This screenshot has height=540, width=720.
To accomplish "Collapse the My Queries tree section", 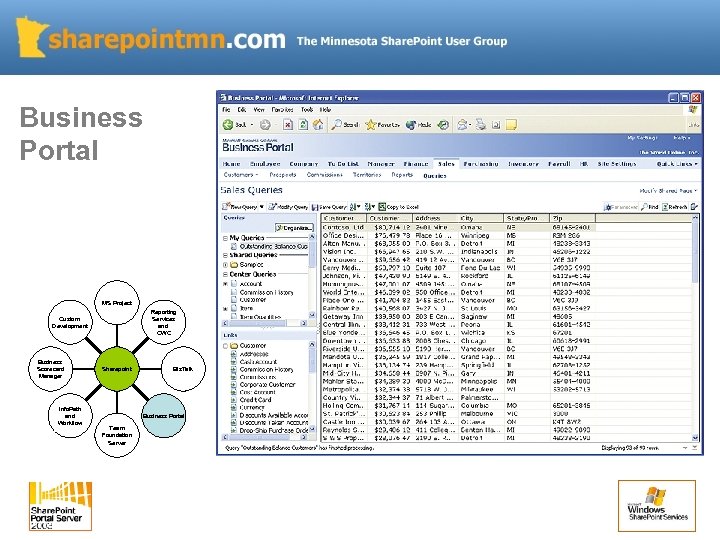I will click(x=225, y=238).
